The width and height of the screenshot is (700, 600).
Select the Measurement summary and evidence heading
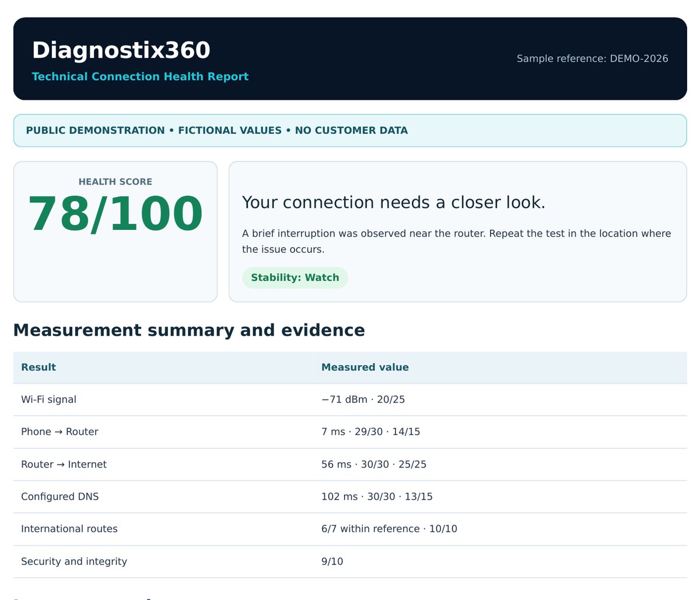(189, 330)
